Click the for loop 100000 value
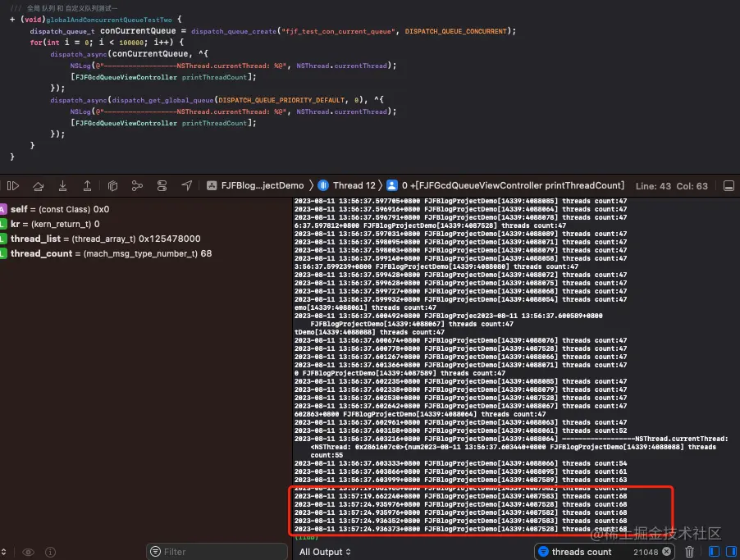Screen dimensions: 740x560 click(131, 43)
